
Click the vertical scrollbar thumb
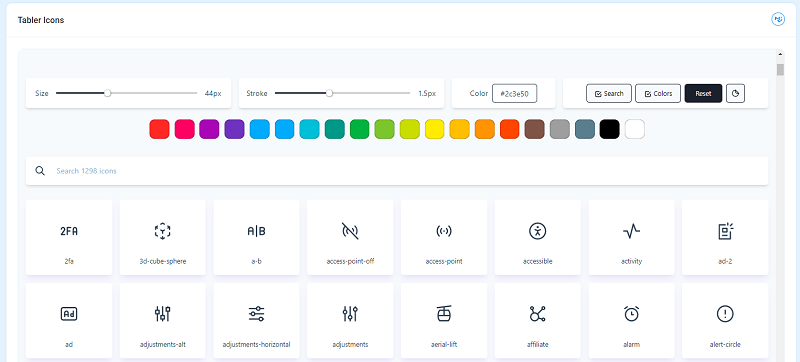(x=780, y=69)
